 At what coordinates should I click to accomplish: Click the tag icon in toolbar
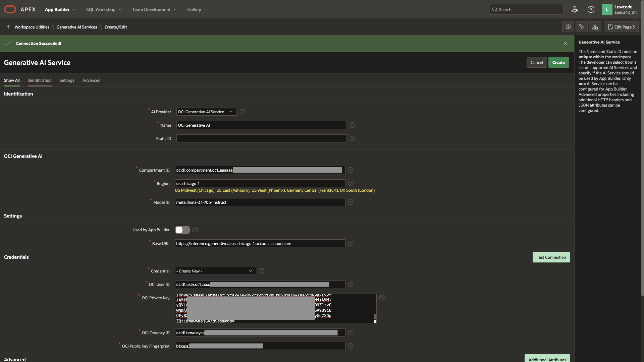(x=582, y=27)
